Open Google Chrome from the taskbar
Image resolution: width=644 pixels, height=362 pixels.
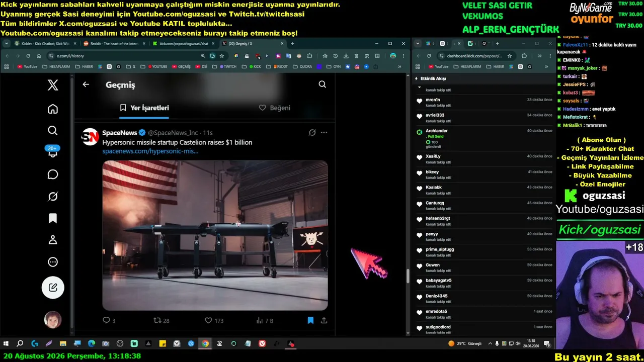205,344
